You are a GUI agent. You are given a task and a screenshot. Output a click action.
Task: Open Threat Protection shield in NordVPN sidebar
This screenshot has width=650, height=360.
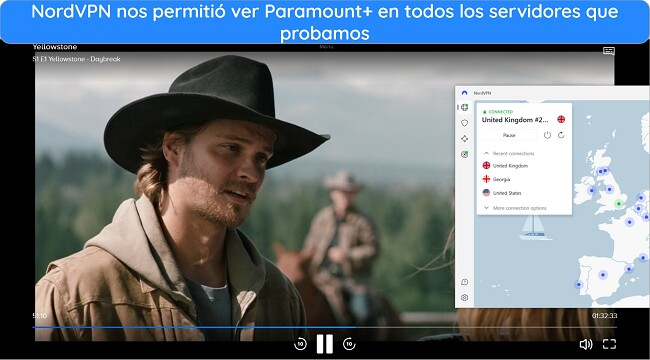click(464, 123)
